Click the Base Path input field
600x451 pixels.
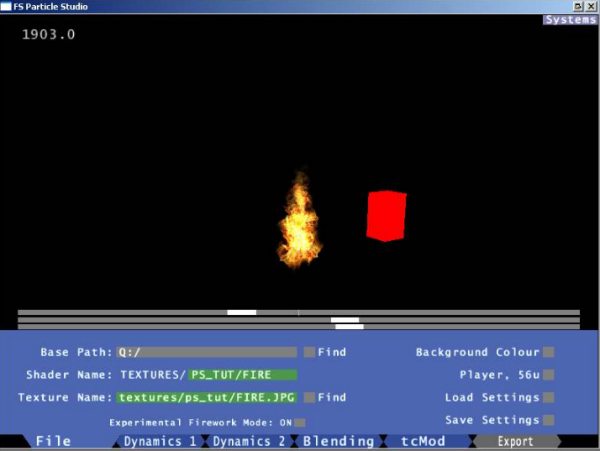pos(207,352)
